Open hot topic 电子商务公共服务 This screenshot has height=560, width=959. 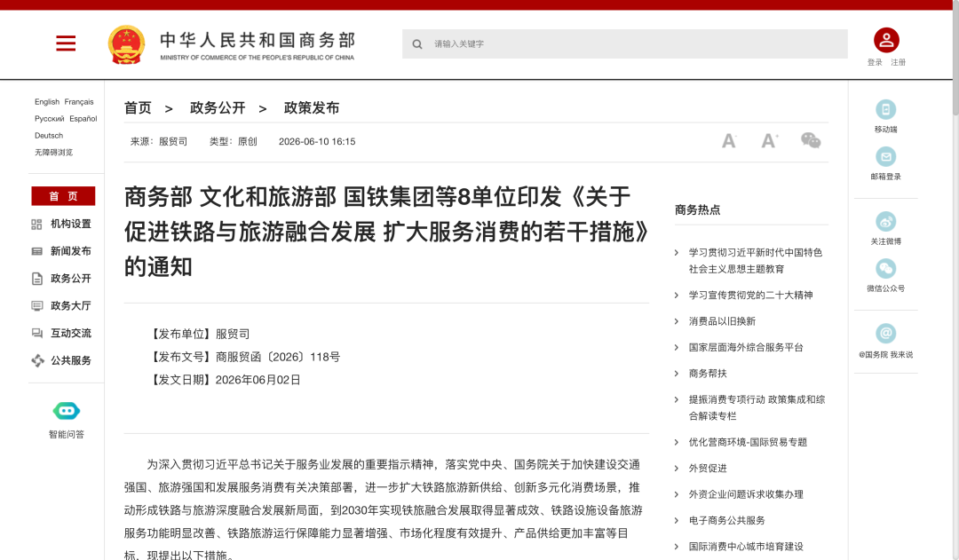click(726, 520)
